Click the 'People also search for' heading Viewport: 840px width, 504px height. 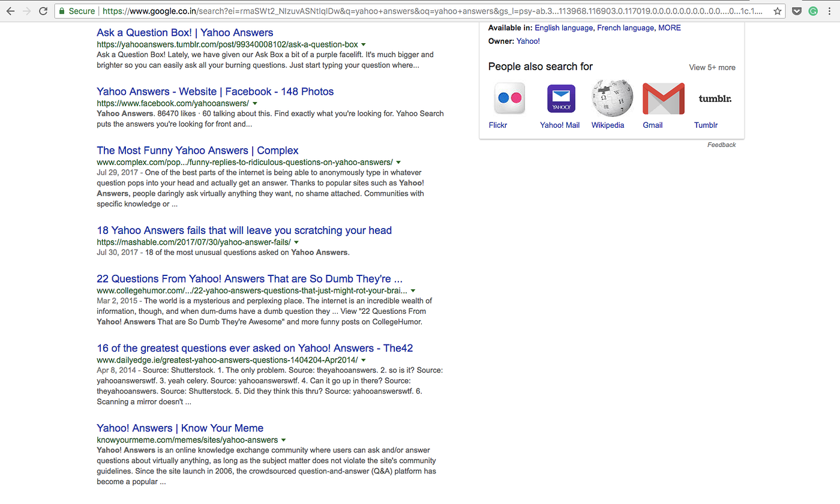pos(541,67)
